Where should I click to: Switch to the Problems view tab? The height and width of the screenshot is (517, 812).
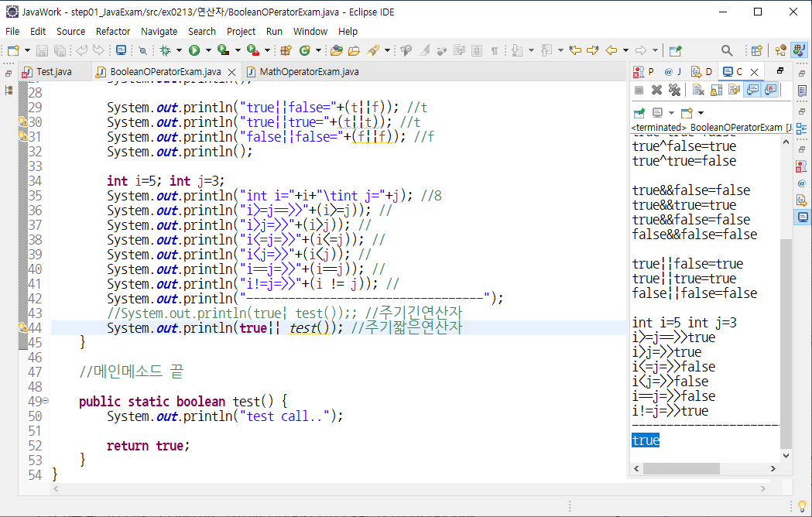click(x=644, y=71)
